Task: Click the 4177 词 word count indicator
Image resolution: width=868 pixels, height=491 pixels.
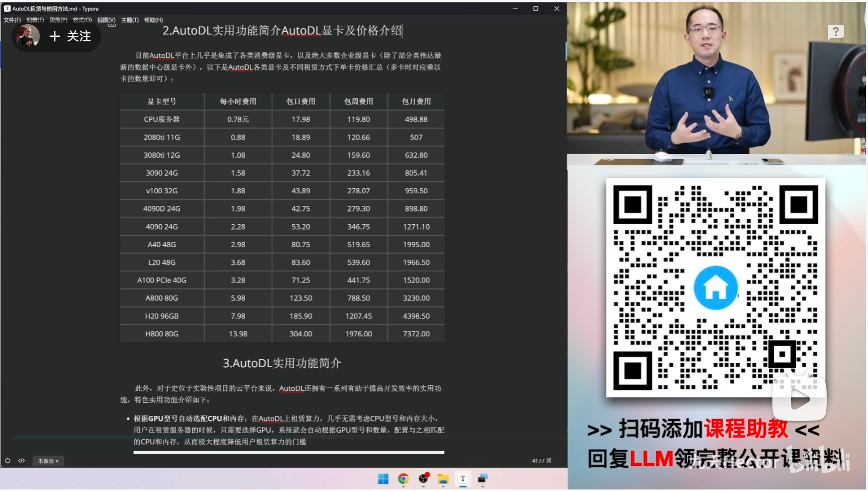Action: tap(541, 461)
